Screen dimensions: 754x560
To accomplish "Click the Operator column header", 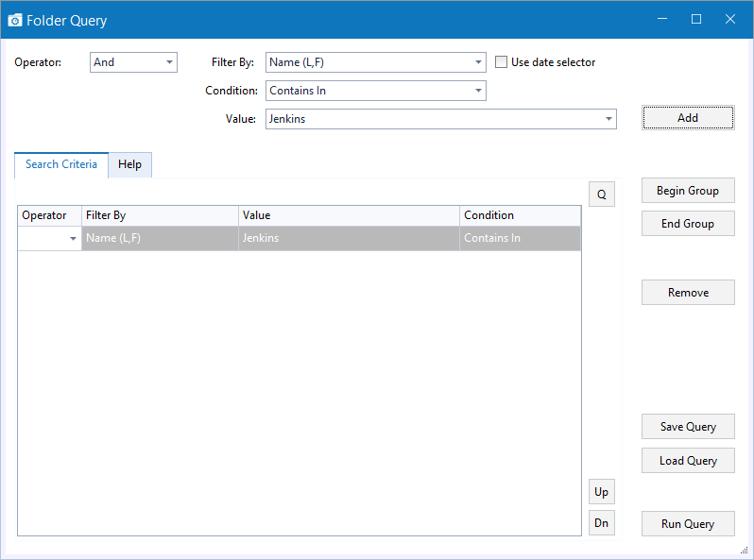I will tap(49, 216).
